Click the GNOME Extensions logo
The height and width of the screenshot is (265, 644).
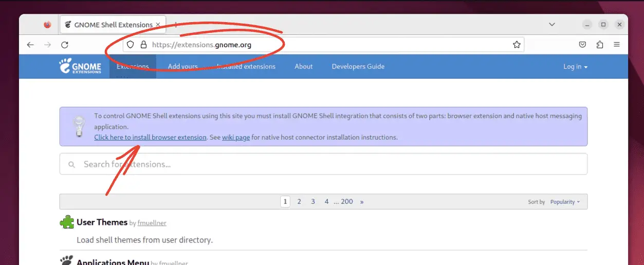[x=80, y=66]
